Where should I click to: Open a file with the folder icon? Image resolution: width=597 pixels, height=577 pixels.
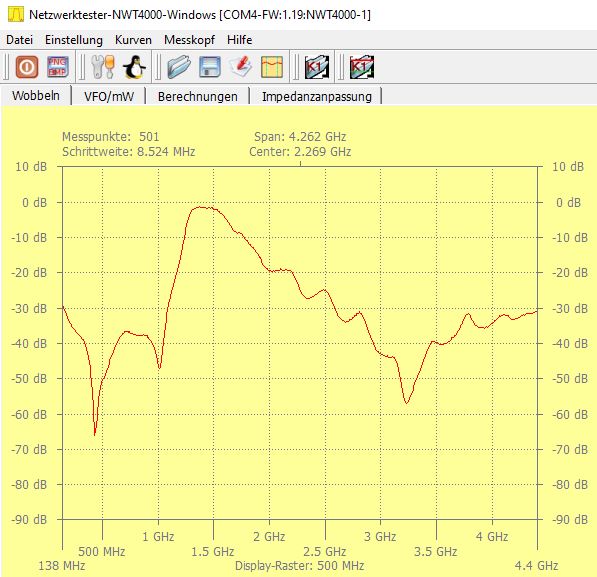[179, 67]
